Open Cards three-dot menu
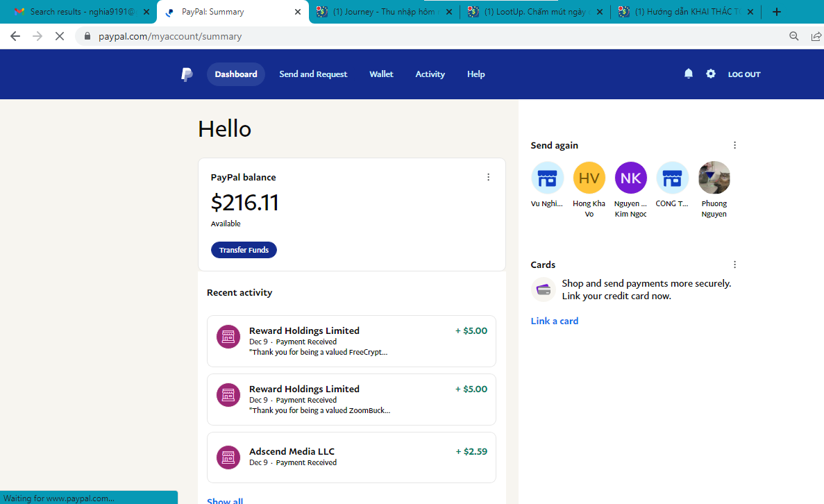Viewport: 824px width, 504px height. [734, 264]
